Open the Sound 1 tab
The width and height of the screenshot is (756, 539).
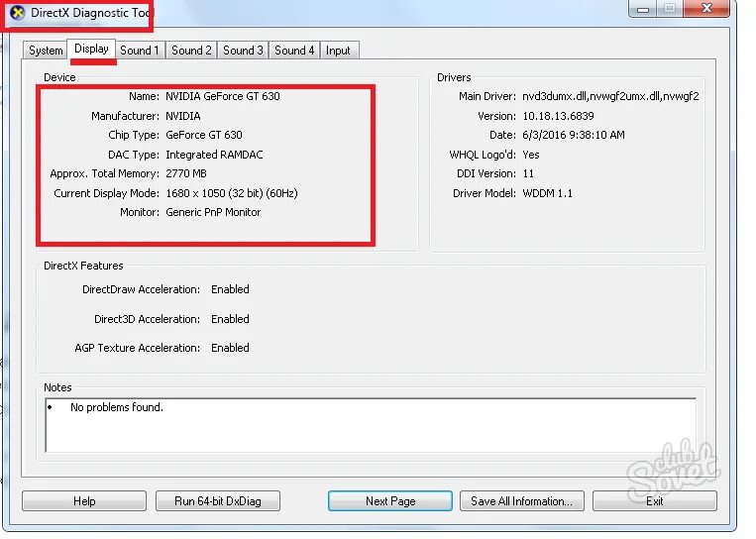pyautogui.click(x=140, y=51)
